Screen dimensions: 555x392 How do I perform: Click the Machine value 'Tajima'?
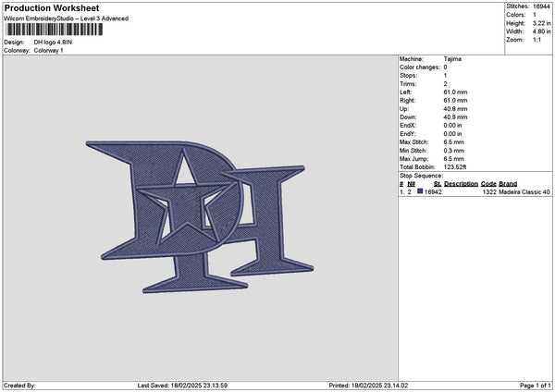(x=452, y=59)
